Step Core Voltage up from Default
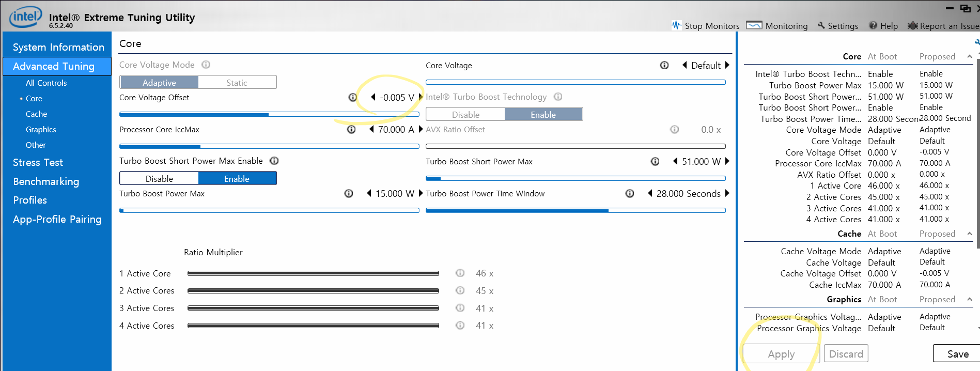Viewport: 980px width, 371px height. pos(727,65)
